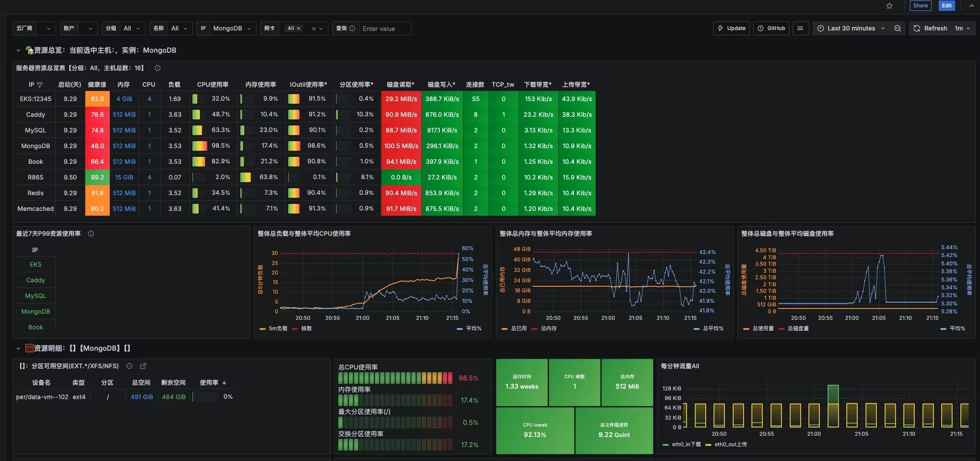This screenshot has height=461, width=980.
Task: Open the hamburger links menu icon
Action: point(800,28)
